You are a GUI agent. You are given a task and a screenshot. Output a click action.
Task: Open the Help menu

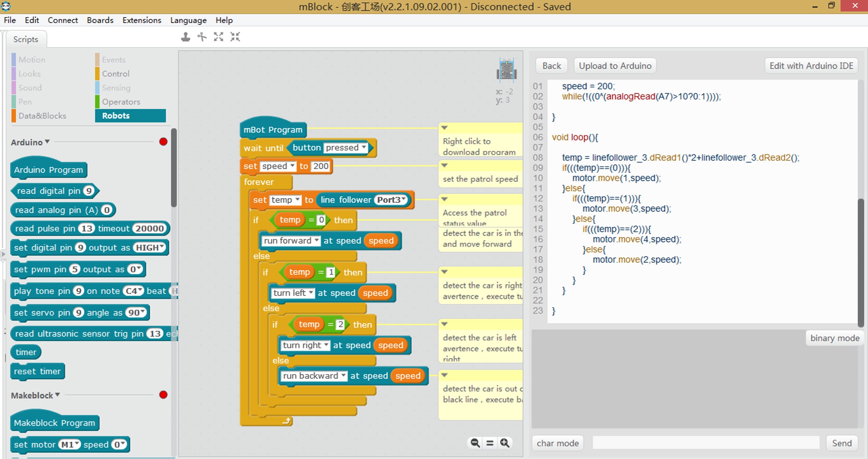click(224, 20)
